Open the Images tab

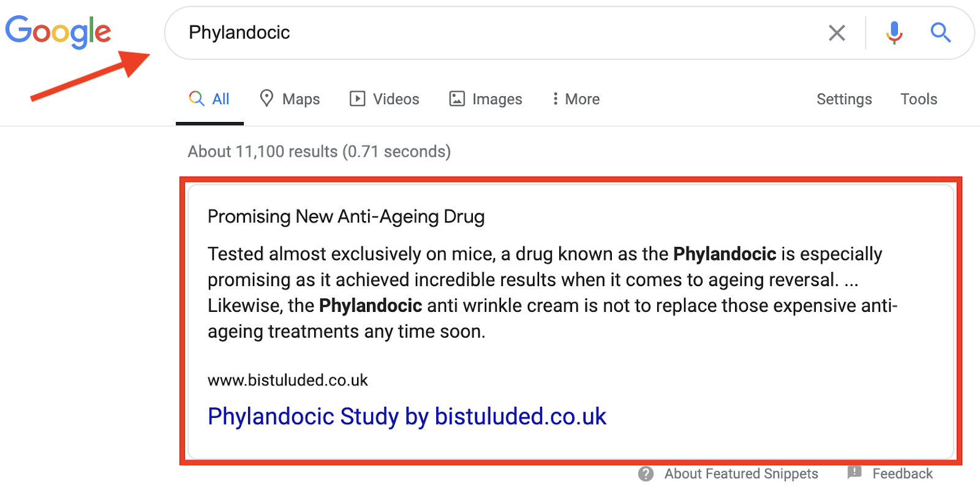(x=486, y=99)
